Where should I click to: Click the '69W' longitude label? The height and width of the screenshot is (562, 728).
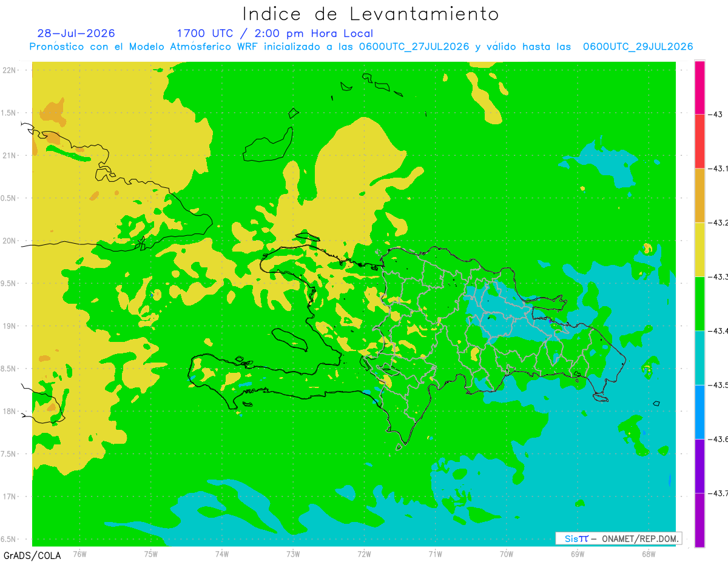coord(578,554)
